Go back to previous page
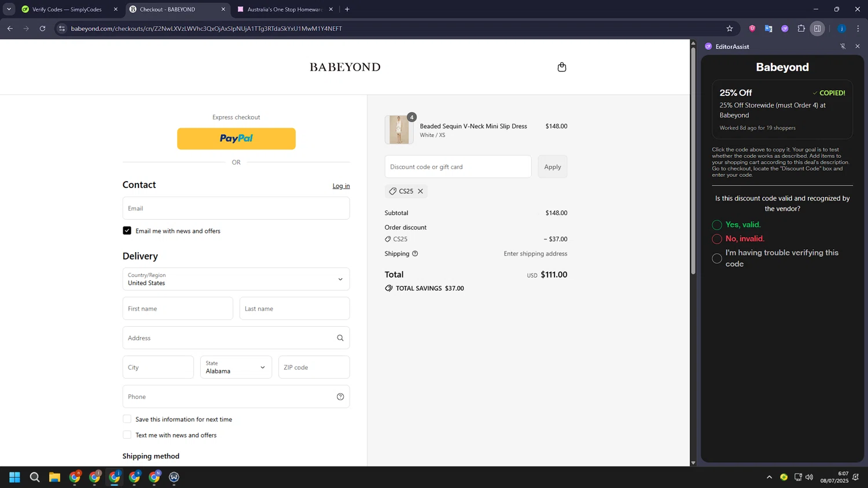The width and height of the screenshot is (868, 488). pyautogui.click(x=10, y=28)
